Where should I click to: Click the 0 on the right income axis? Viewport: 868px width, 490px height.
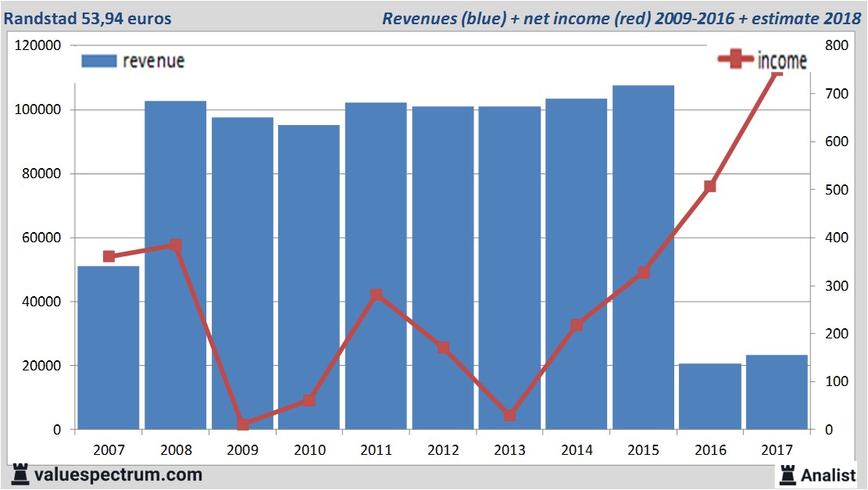[829, 430]
